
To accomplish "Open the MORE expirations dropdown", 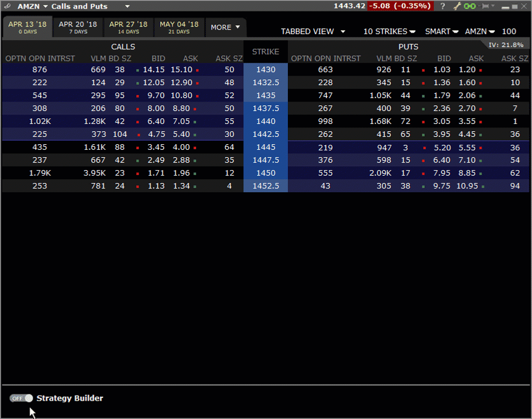I will coord(226,27).
